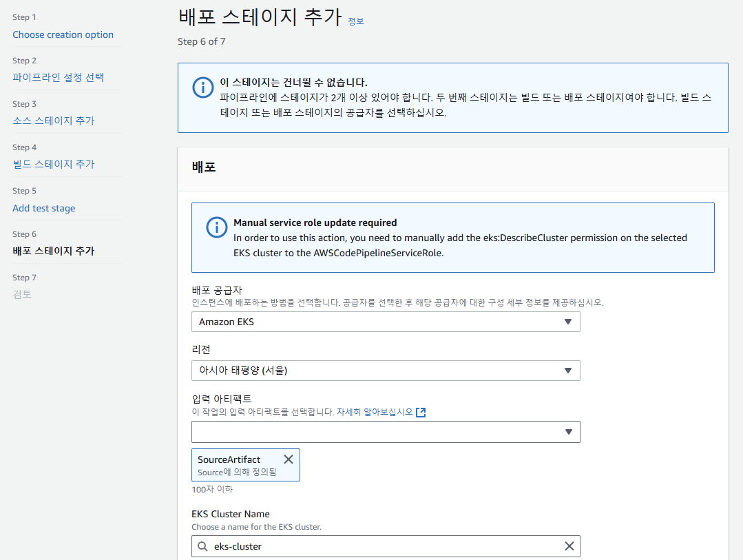Screen dimensions: 743x560
Task: Click the SourceArtifact token label
Action: (x=229, y=459)
